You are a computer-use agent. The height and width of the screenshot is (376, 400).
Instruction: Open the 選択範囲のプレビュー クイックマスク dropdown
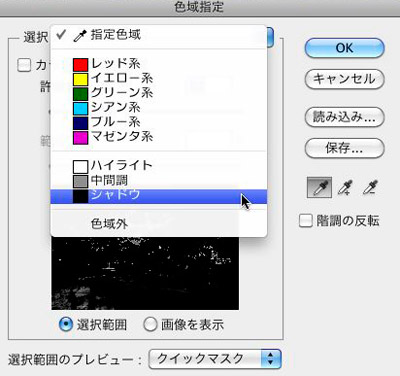[x=215, y=359]
